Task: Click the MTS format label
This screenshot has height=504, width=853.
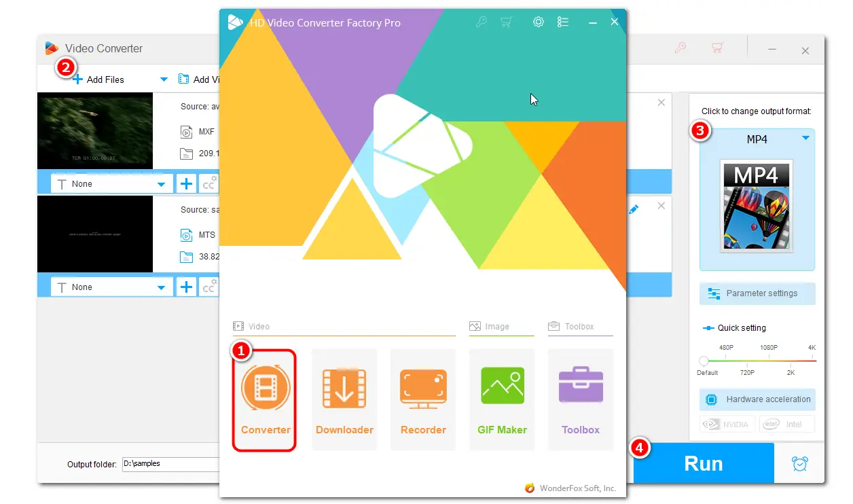Action: pos(207,235)
